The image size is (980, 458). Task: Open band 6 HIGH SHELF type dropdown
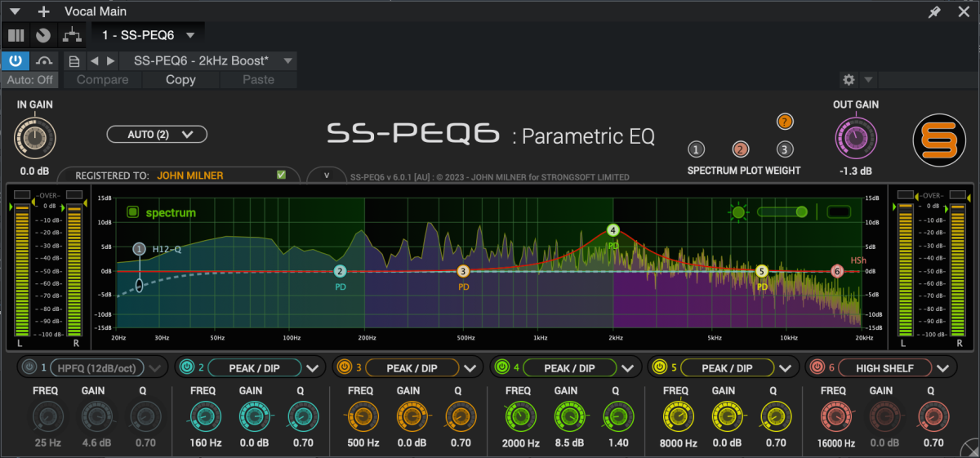942,367
